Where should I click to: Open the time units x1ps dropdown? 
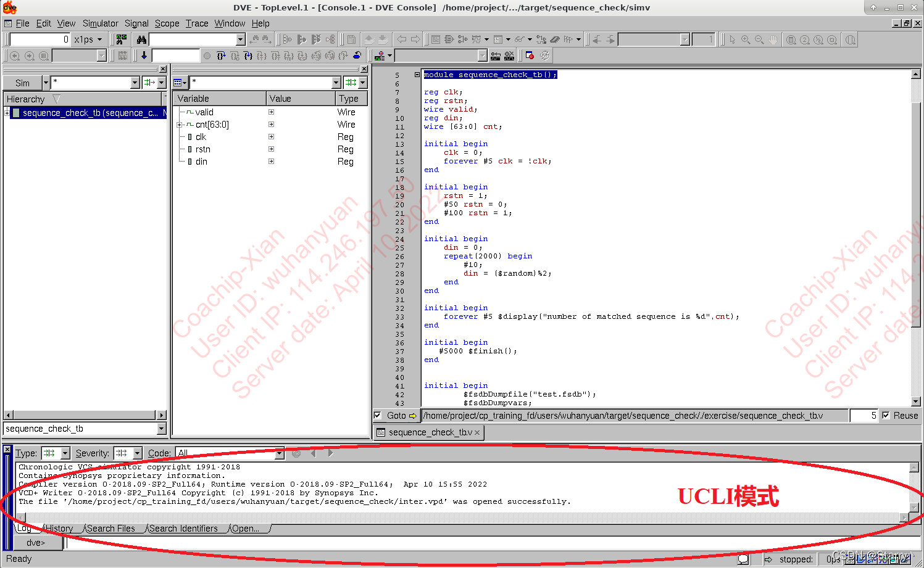click(99, 39)
